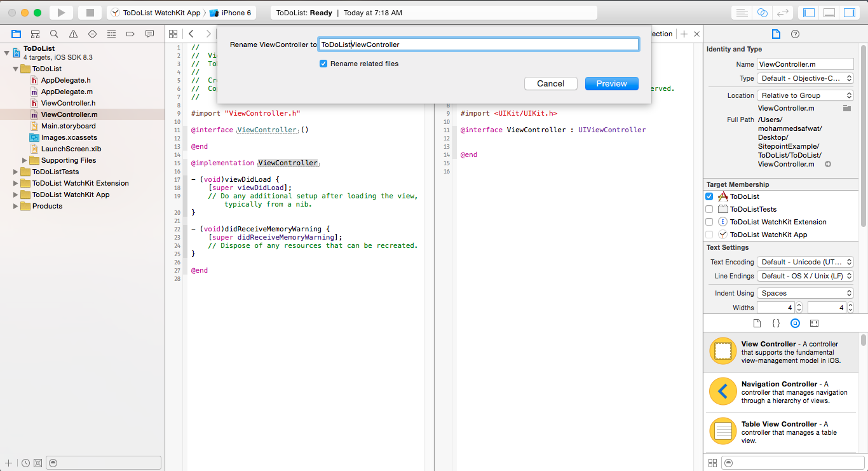The width and height of the screenshot is (868, 471).
Task: Stop the running task with the Stop button
Action: 90,13
